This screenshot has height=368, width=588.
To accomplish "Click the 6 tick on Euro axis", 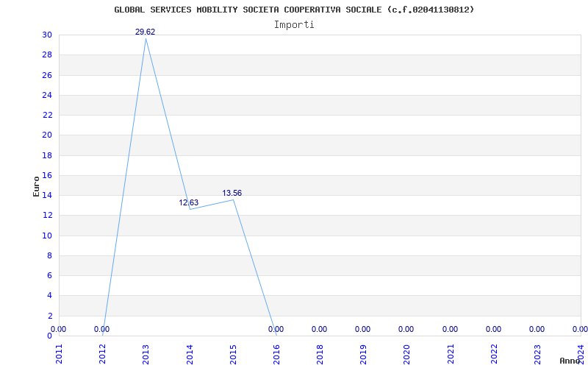I will point(50,275).
